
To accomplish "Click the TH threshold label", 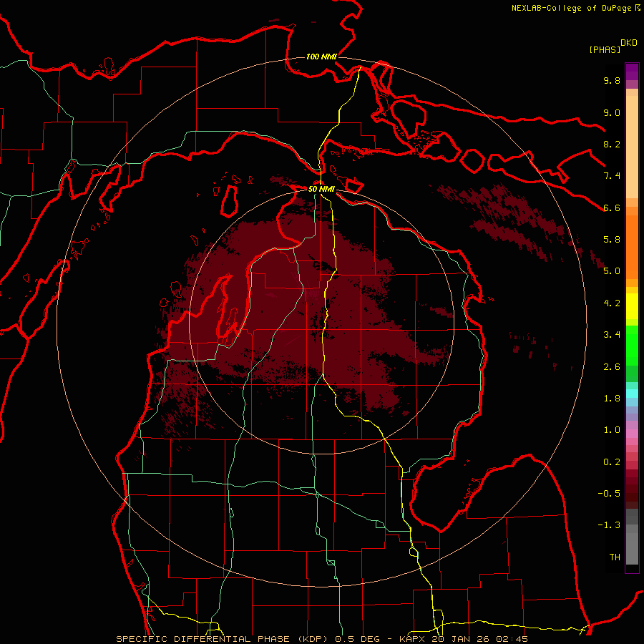I will click(615, 557).
